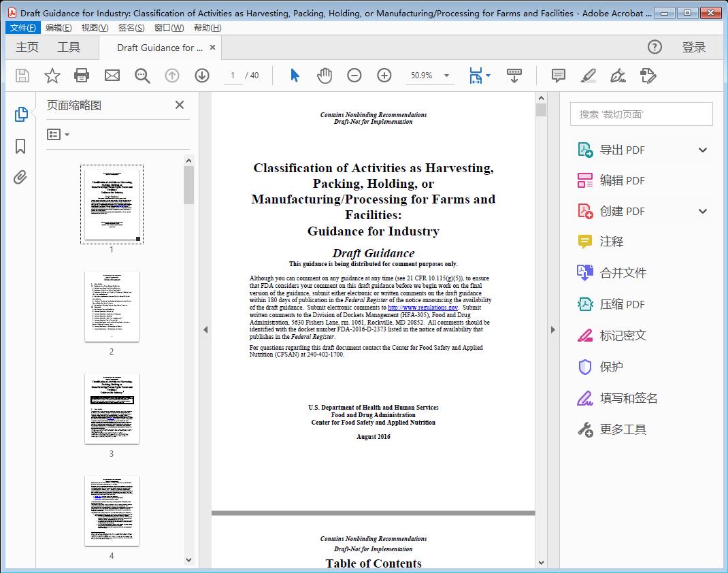
Task: Select the page 3 thumbnail
Action: click(x=112, y=408)
